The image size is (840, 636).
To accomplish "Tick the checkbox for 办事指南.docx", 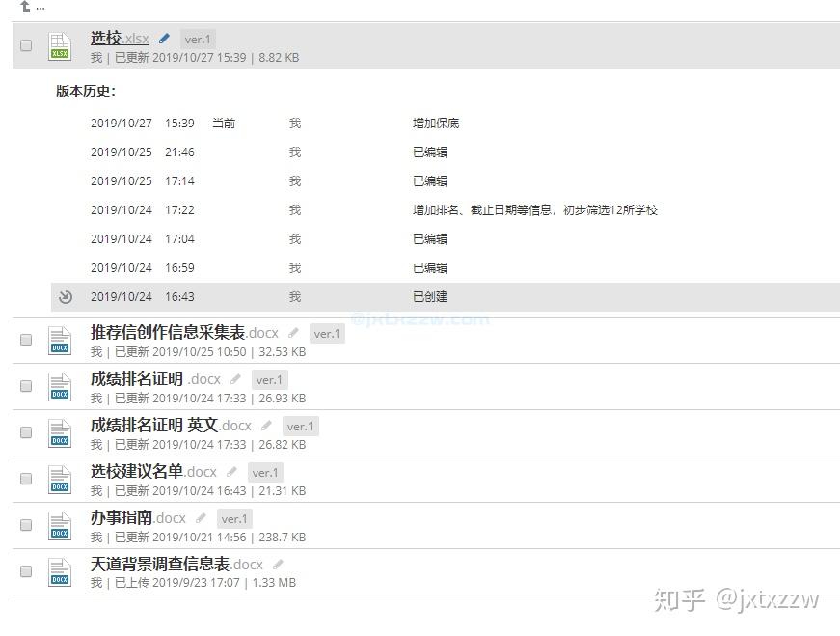I will pos(26,525).
